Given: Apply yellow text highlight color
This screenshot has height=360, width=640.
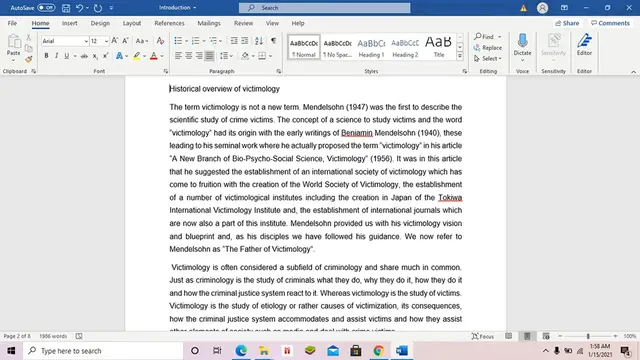Looking at the screenshot, I should [136, 56].
